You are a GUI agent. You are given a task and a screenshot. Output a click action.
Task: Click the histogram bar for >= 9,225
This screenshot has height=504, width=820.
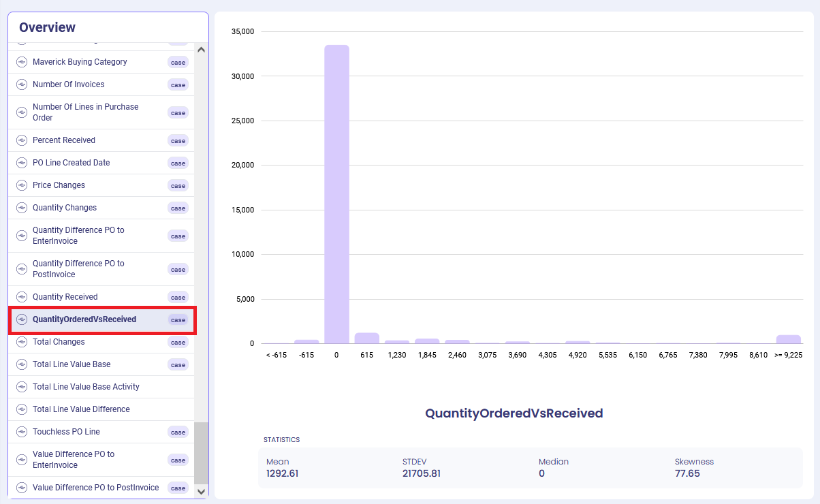(x=788, y=339)
